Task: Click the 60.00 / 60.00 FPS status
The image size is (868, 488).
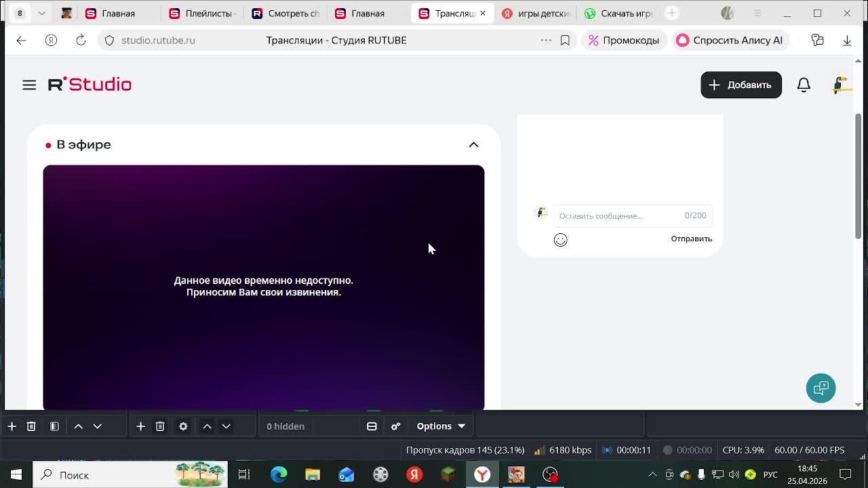Action: (809, 450)
